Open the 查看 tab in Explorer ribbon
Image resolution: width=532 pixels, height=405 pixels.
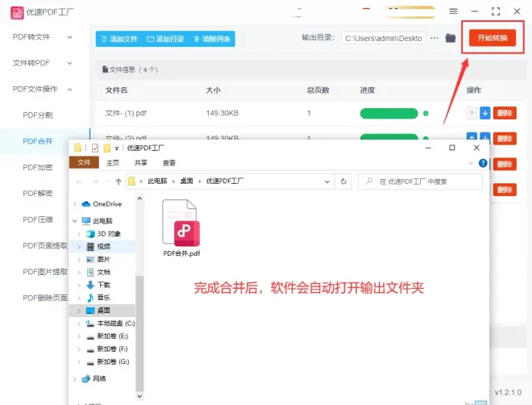pyautogui.click(x=168, y=162)
